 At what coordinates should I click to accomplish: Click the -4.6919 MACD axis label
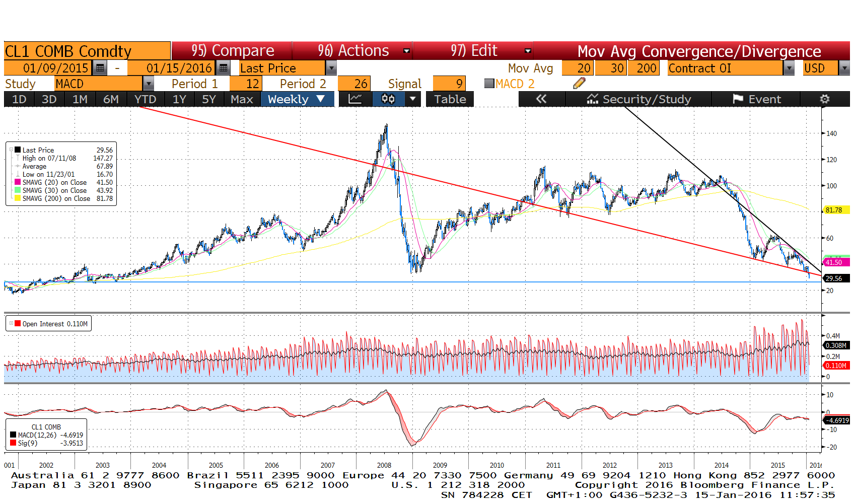(836, 419)
